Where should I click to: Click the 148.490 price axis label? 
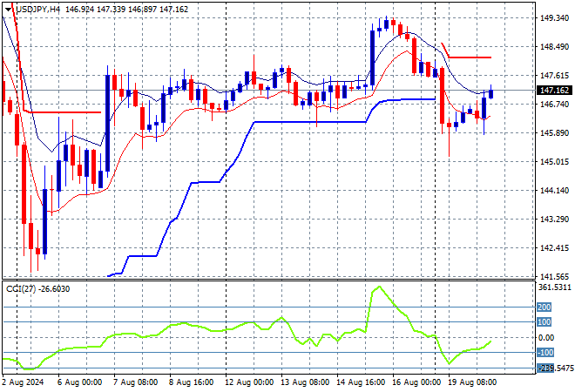coord(554,47)
